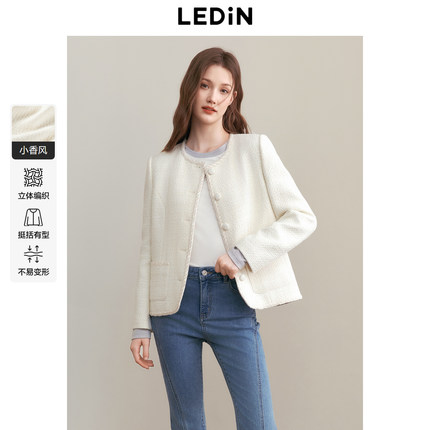The height and width of the screenshot is (430, 430).
Task: Click the 立体编织 woven texture icon
Action: [x=33, y=177]
